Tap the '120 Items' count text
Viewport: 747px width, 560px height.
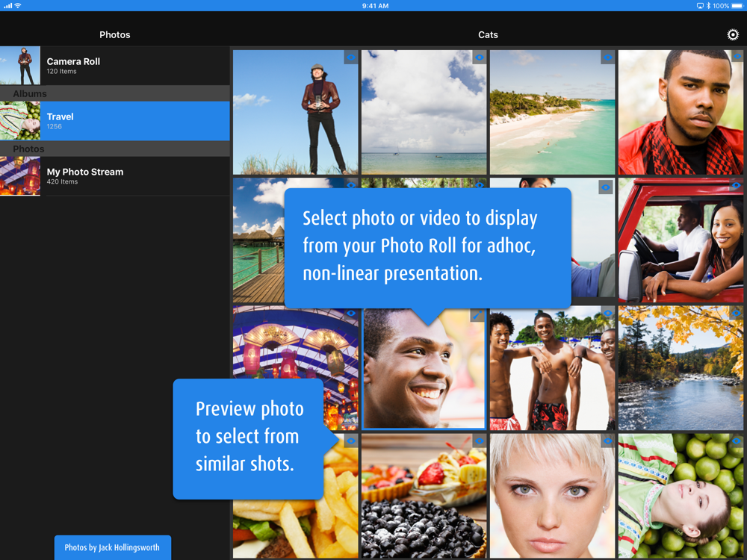(x=61, y=72)
